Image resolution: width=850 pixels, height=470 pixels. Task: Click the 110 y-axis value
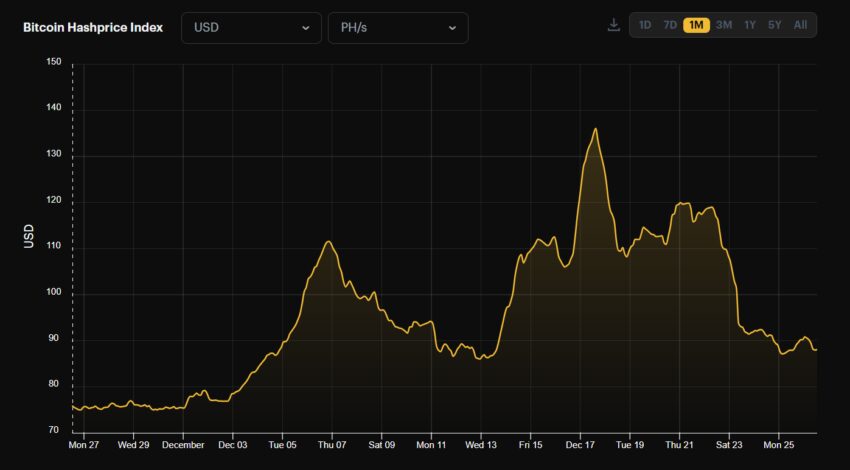click(x=54, y=246)
